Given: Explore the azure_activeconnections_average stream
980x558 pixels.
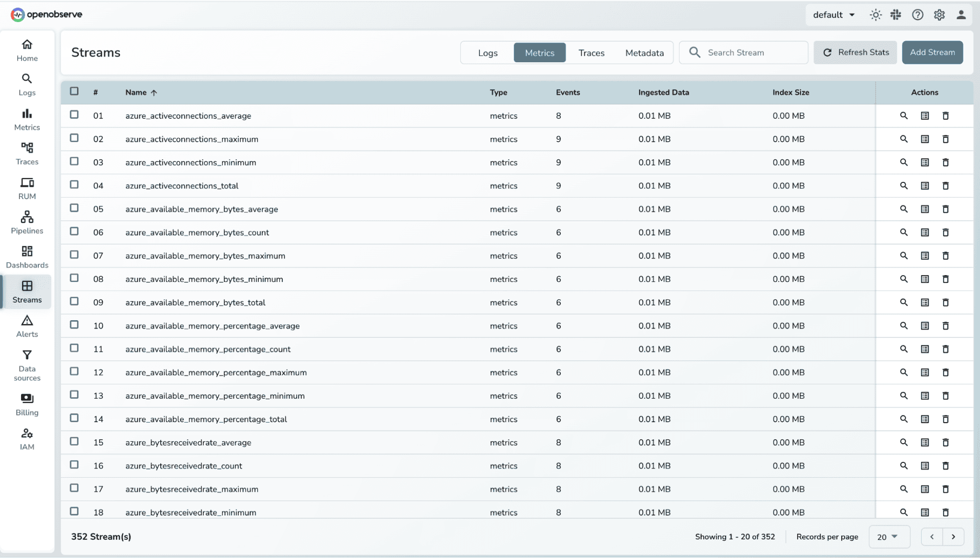Looking at the screenshot, I should coord(904,116).
